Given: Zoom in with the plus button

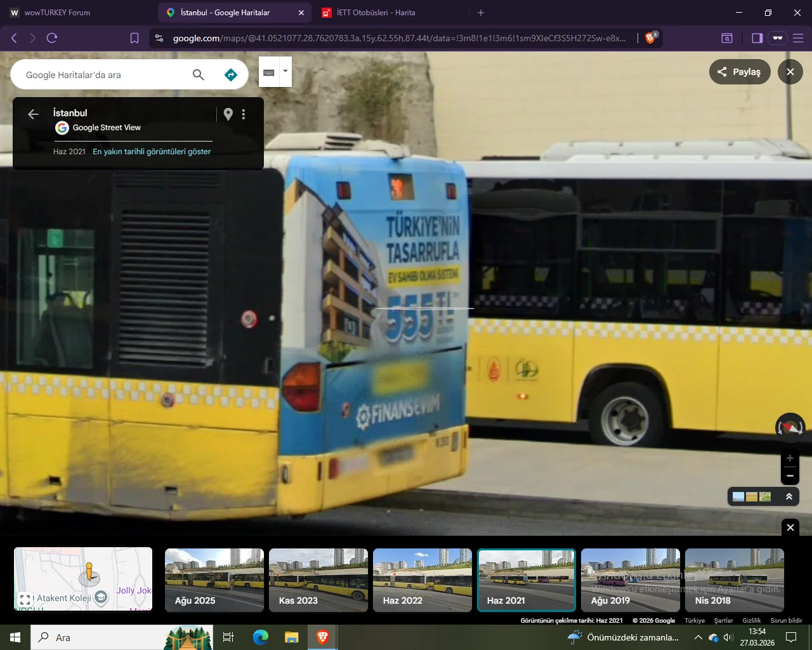Looking at the screenshot, I should pyautogui.click(x=790, y=458).
